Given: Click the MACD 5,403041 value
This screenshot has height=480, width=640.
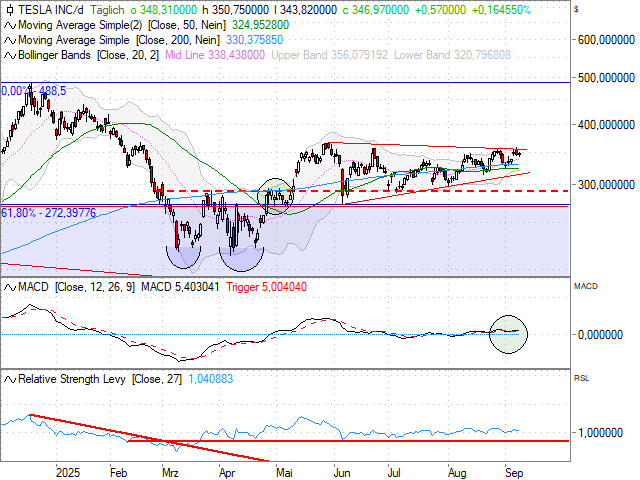Looking at the screenshot, I should point(180,287).
